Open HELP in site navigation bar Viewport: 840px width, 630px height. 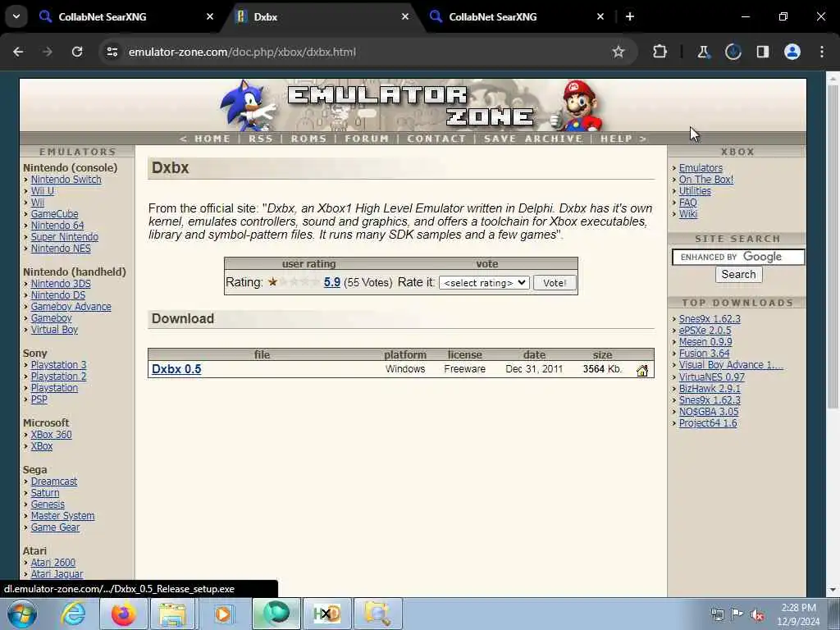tap(616, 139)
